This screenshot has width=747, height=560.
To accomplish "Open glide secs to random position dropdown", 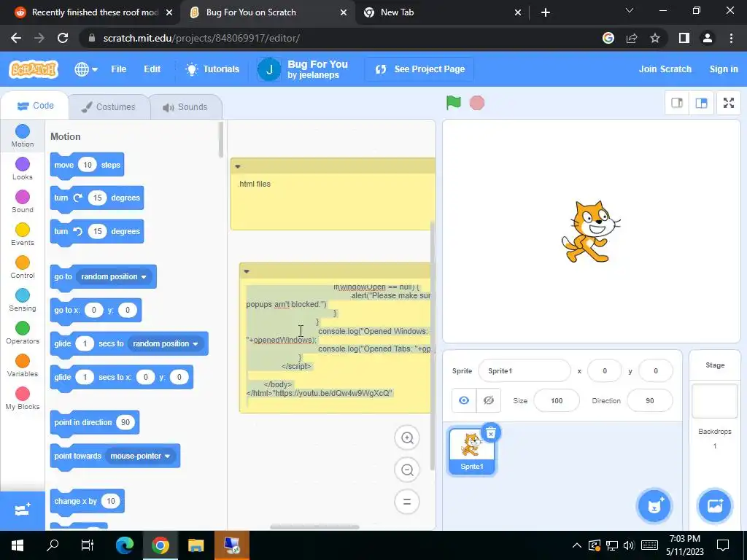I will (166, 344).
